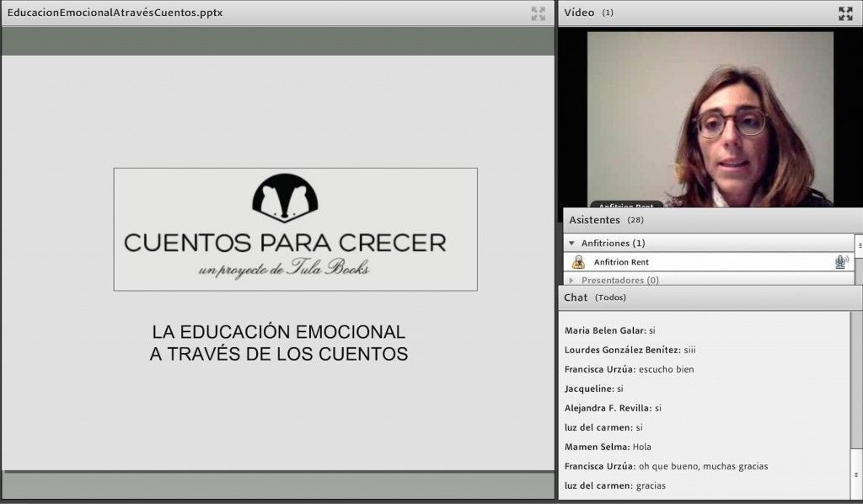This screenshot has width=863, height=504.
Task: Click Maria Belen Galar's name in chat
Action: (x=605, y=330)
